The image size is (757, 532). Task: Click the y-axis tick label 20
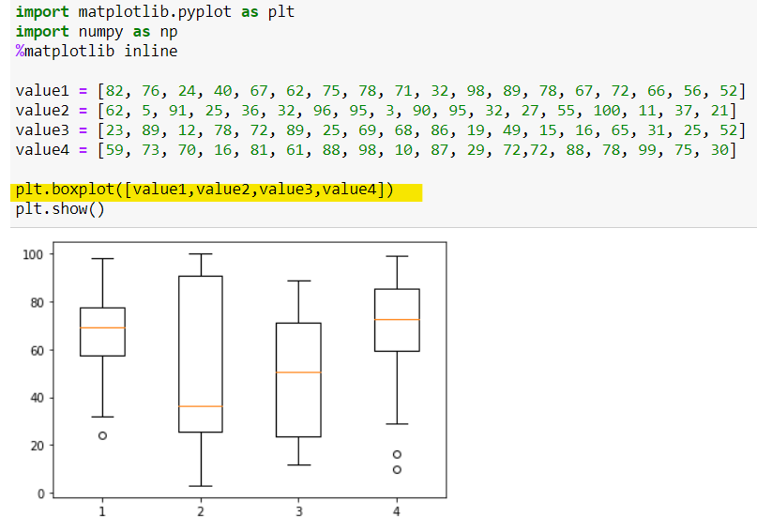click(37, 446)
